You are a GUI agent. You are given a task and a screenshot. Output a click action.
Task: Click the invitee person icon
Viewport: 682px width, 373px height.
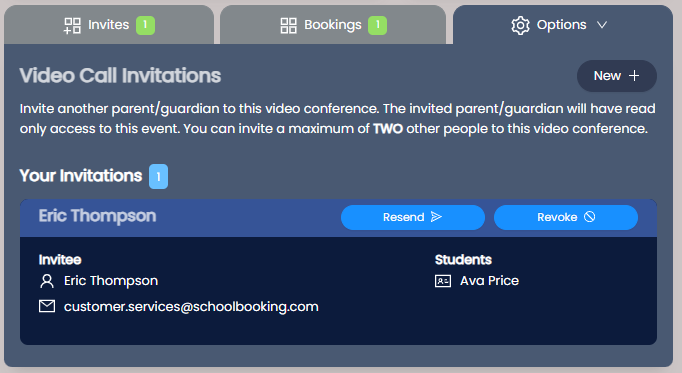(47, 281)
